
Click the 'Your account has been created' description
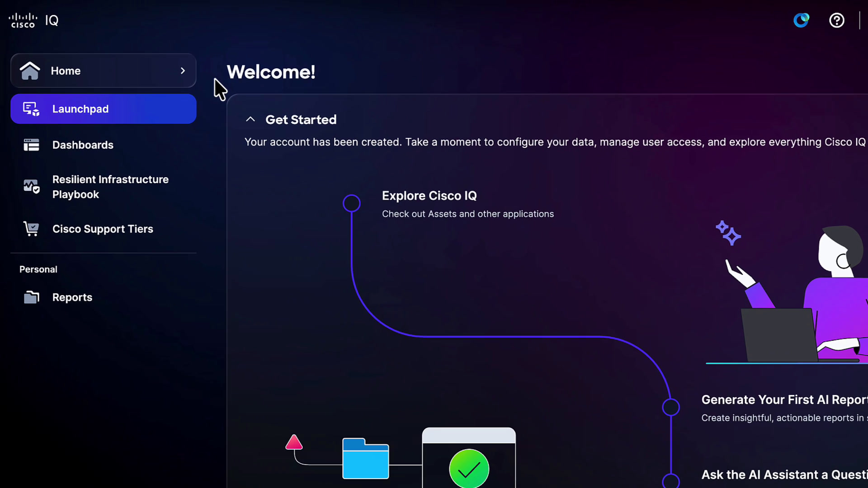point(555,142)
